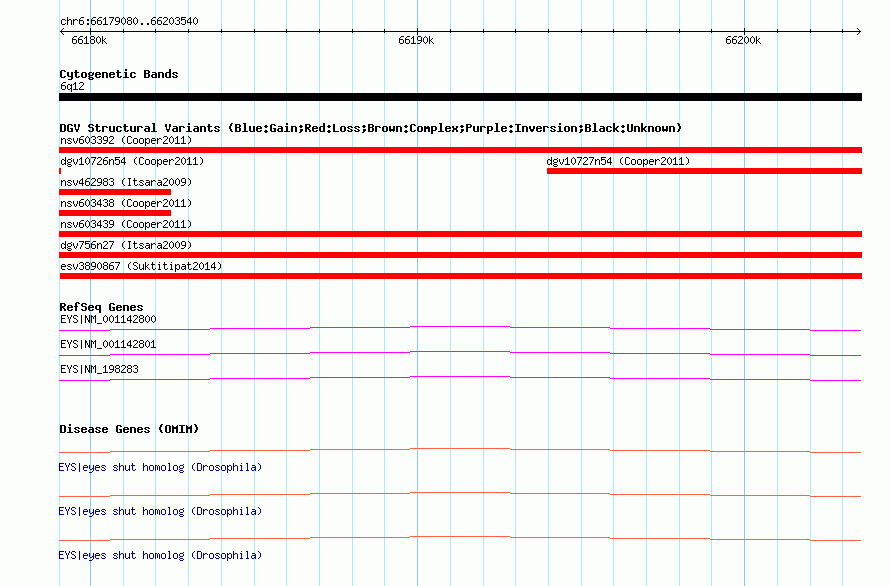This screenshot has height=586, width=890.
Task: Click the red bar below nsv603392
Action: pos(460,150)
